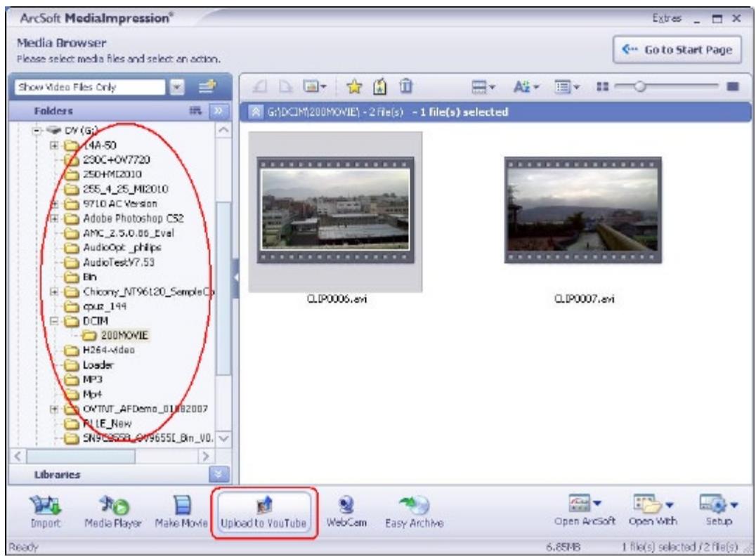Open the Media Player tool

point(113,512)
